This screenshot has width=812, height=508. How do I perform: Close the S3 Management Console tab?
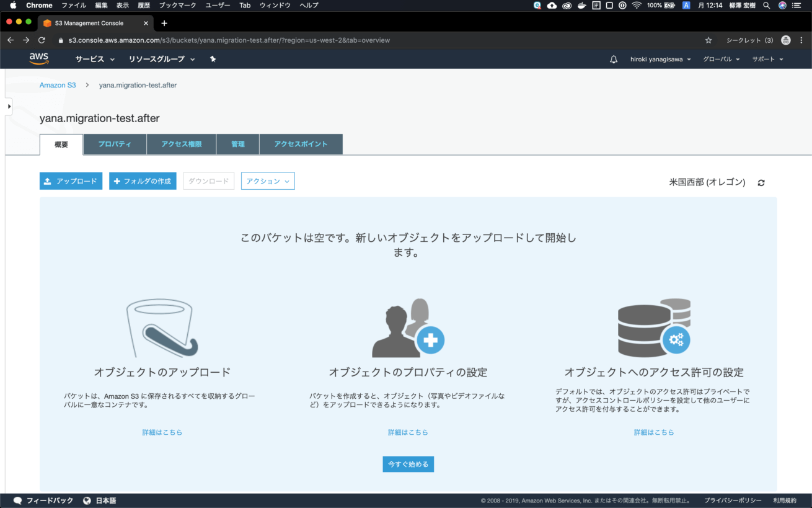tap(146, 23)
